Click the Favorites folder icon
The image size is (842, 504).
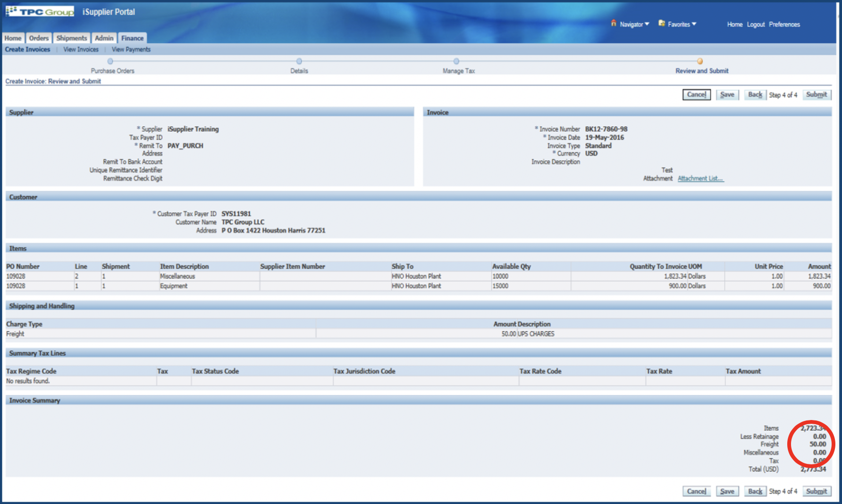(662, 23)
